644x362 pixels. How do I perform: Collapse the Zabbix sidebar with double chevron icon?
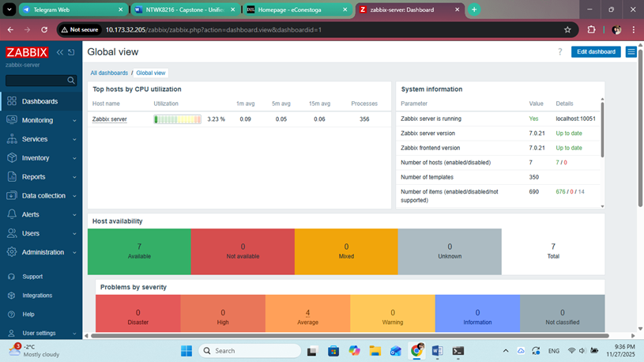60,52
